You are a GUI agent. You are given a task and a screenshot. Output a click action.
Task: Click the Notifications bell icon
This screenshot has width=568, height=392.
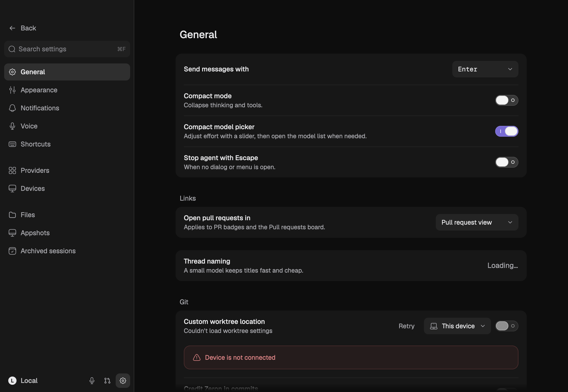coord(12,108)
